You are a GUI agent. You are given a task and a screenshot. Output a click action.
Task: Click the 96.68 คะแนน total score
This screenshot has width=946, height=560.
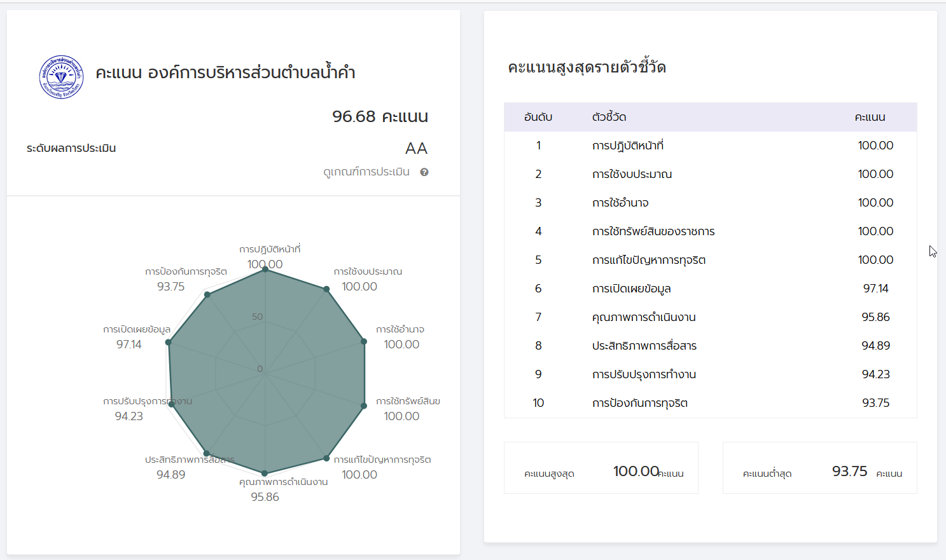[380, 116]
